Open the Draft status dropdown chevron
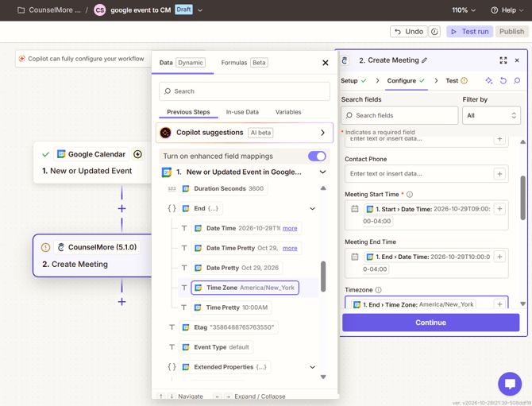Image resolution: width=532 pixels, height=406 pixels. click(200, 10)
